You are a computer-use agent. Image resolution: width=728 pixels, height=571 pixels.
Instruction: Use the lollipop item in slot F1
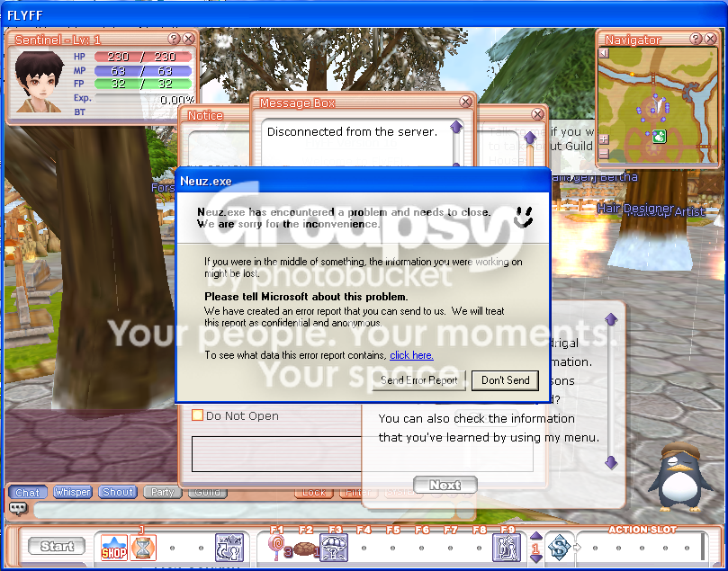[x=277, y=548]
